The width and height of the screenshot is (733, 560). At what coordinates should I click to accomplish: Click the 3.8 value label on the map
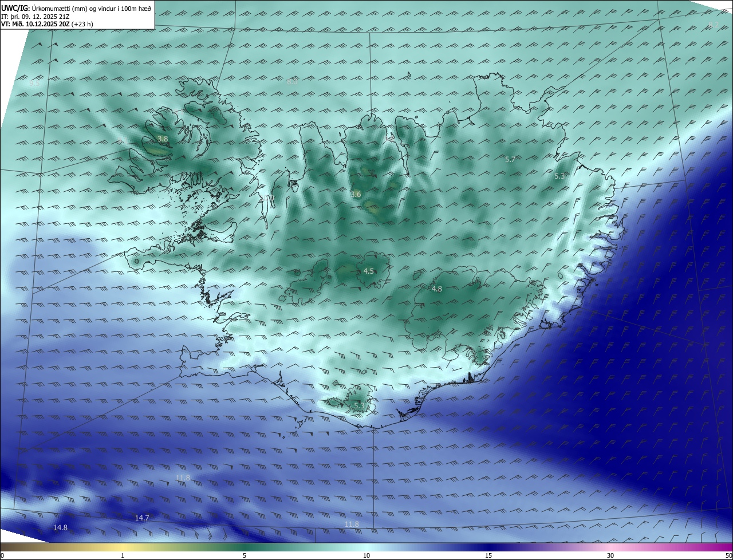coord(163,139)
